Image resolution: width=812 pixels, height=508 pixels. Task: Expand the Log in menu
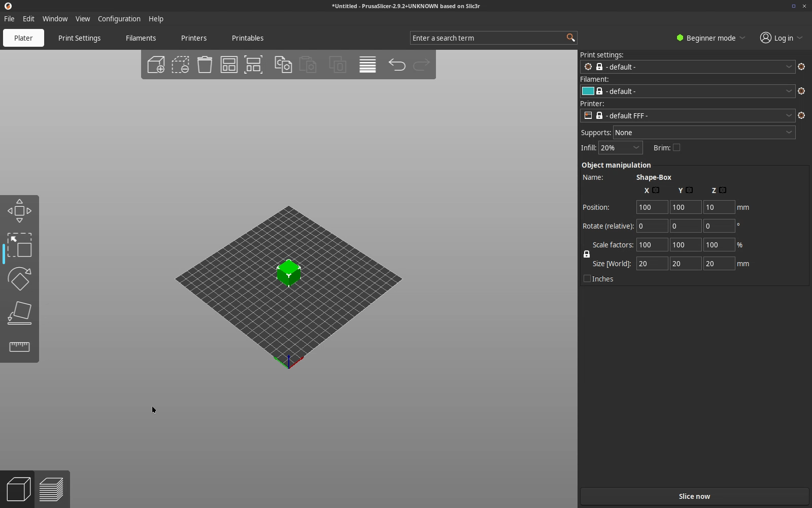point(782,38)
